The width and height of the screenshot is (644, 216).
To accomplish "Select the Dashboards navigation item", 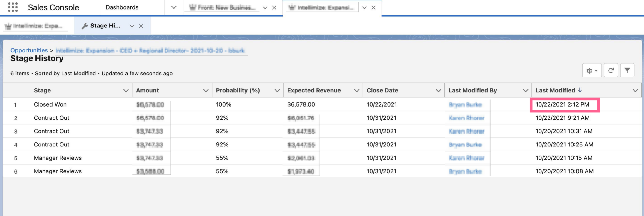I will point(122,7).
